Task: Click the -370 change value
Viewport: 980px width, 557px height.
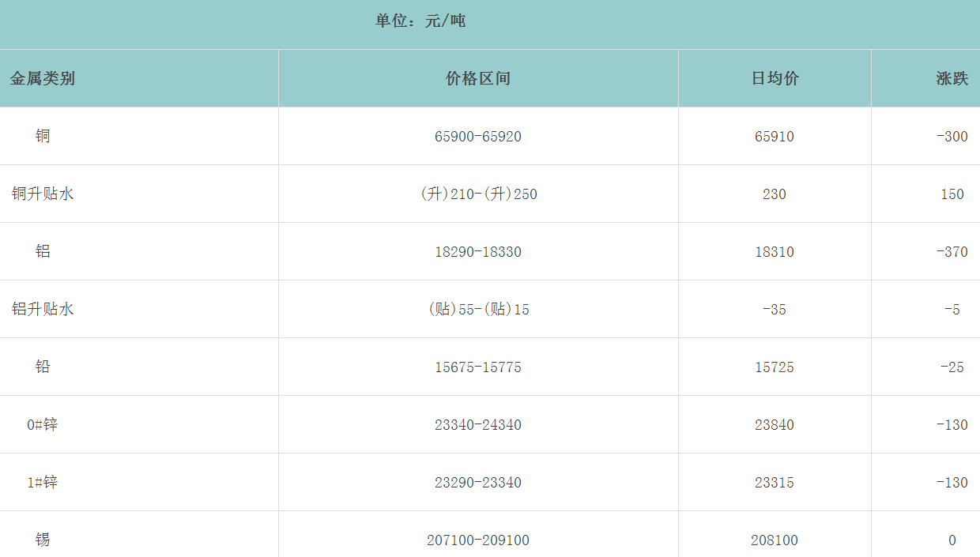Action: (x=952, y=252)
